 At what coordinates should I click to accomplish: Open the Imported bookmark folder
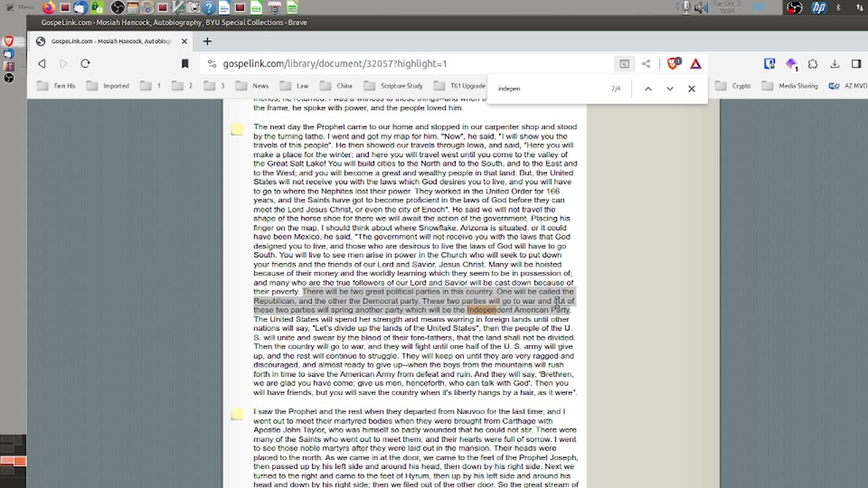pos(108,86)
